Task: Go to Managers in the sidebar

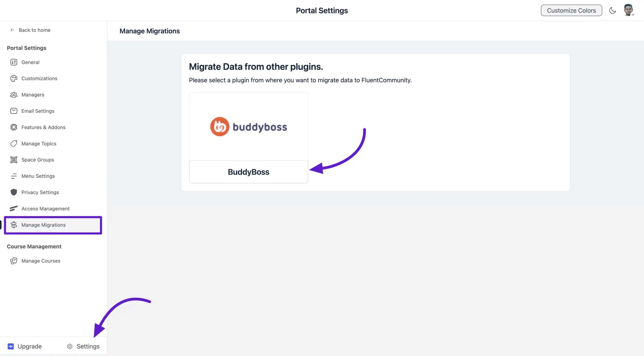Action: click(x=53, y=95)
